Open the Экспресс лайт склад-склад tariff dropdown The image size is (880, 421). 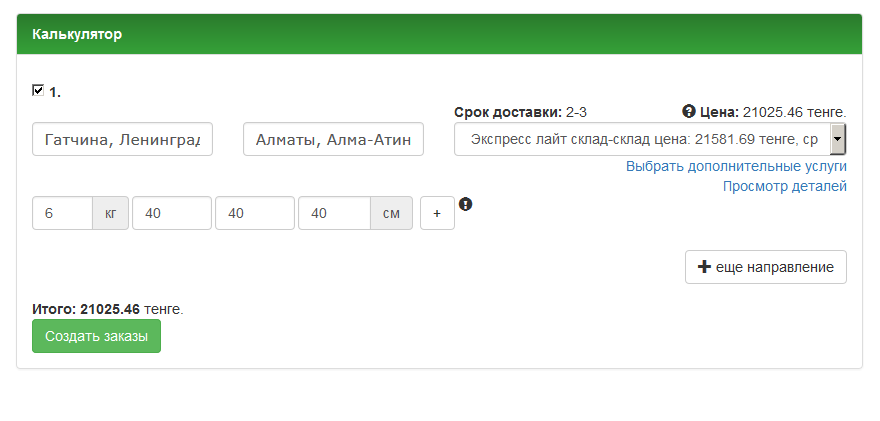(650, 139)
